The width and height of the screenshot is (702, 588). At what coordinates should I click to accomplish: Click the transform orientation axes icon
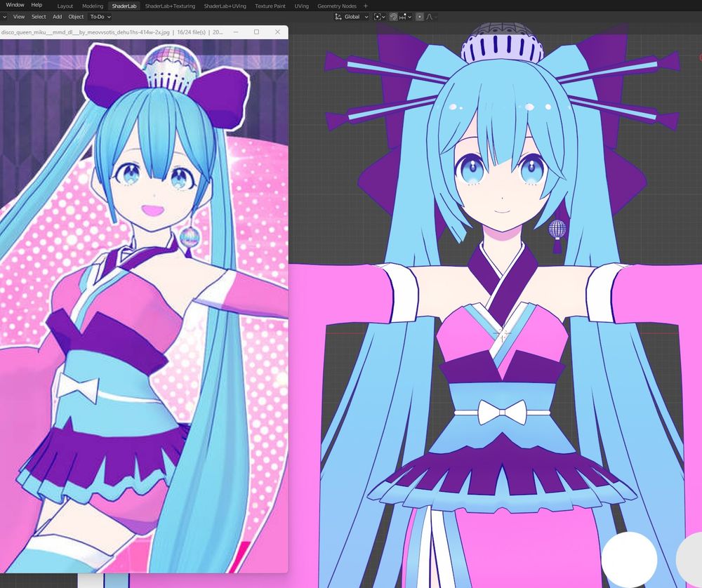tap(338, 17)
